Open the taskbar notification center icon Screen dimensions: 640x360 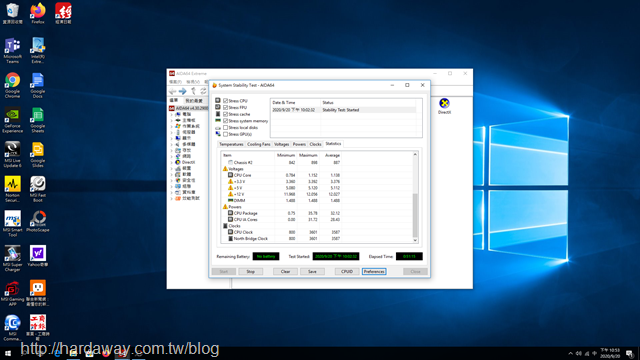click(x=630, y=353)
